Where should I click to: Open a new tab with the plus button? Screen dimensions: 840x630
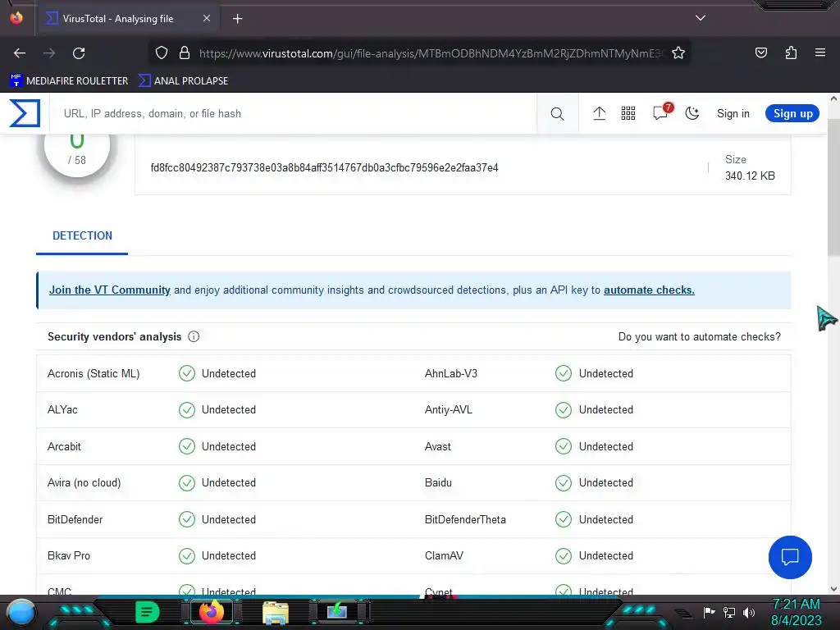pos(237,19)
